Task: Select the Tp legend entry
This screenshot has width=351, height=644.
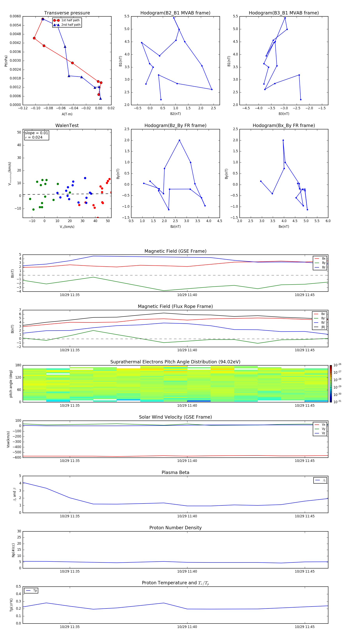Action: pyautogui.click(x=31, y=591)
